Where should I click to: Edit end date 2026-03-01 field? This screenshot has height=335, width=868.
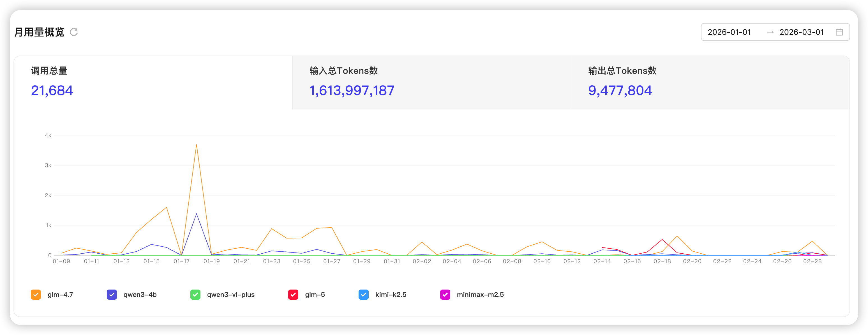801,32
